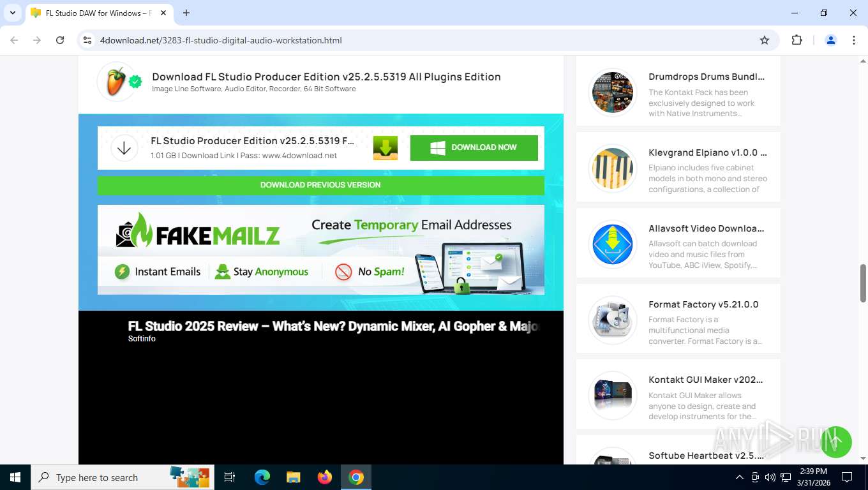Click the browser back arrow
Viewport: 868px width, 490px height.
(x=14, y=40)
